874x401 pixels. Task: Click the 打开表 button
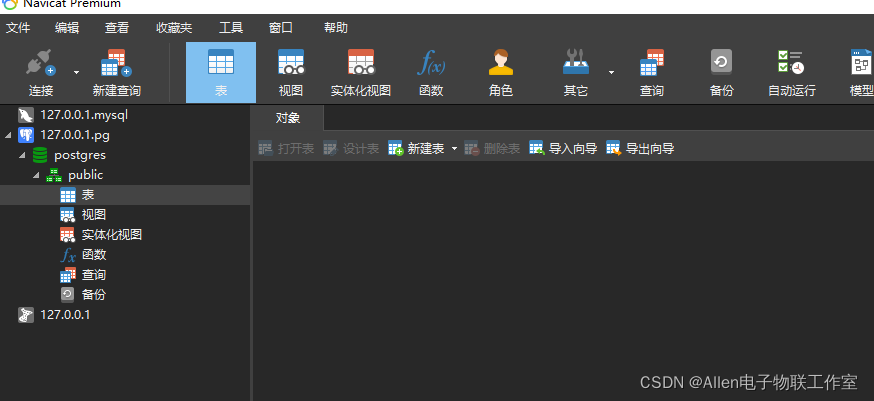(286, 149)
